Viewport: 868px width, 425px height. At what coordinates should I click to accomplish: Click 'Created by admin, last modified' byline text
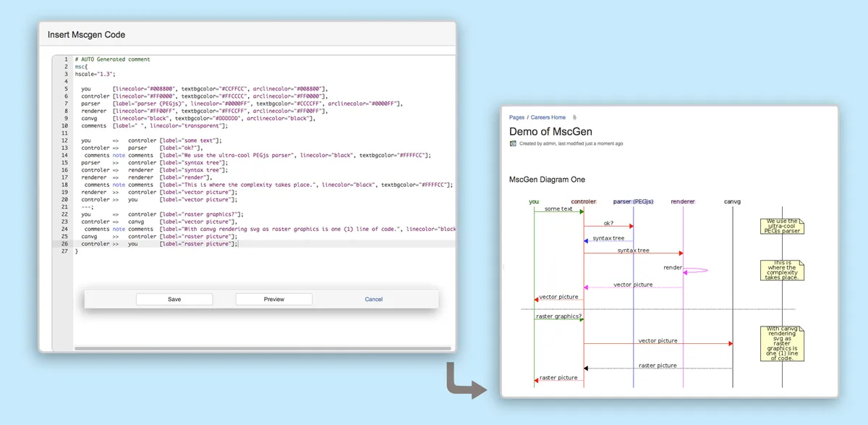pyautogui.click(x=571, y=144)
